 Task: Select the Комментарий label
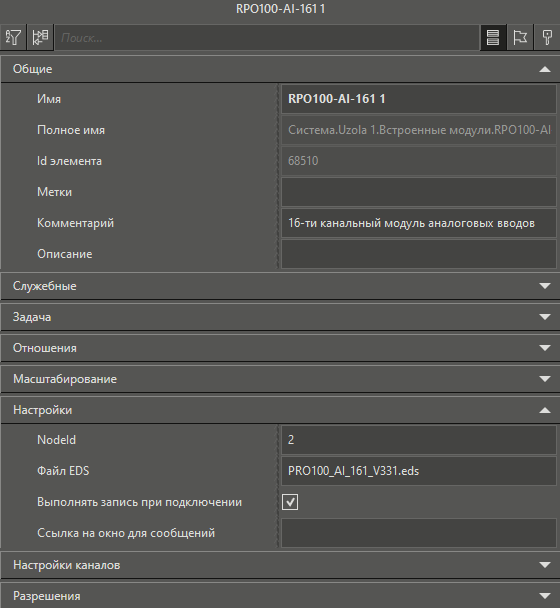point(76,223)
